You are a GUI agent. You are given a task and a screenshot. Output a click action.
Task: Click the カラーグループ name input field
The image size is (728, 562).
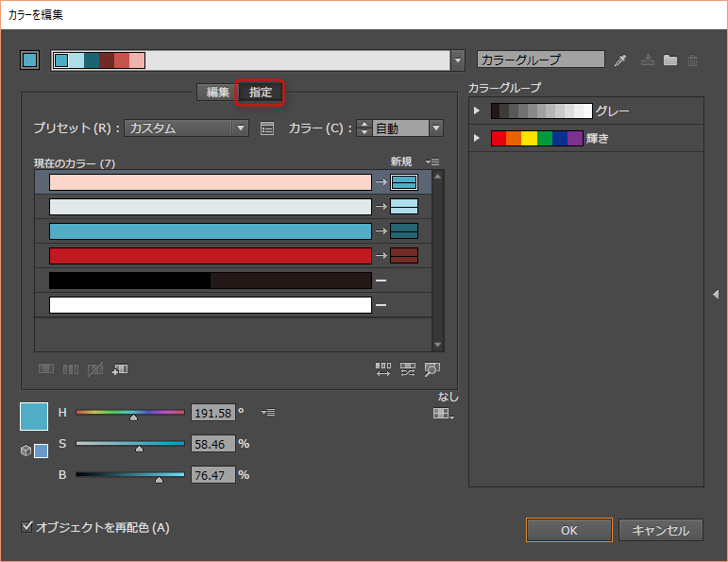tap(540, 60)
